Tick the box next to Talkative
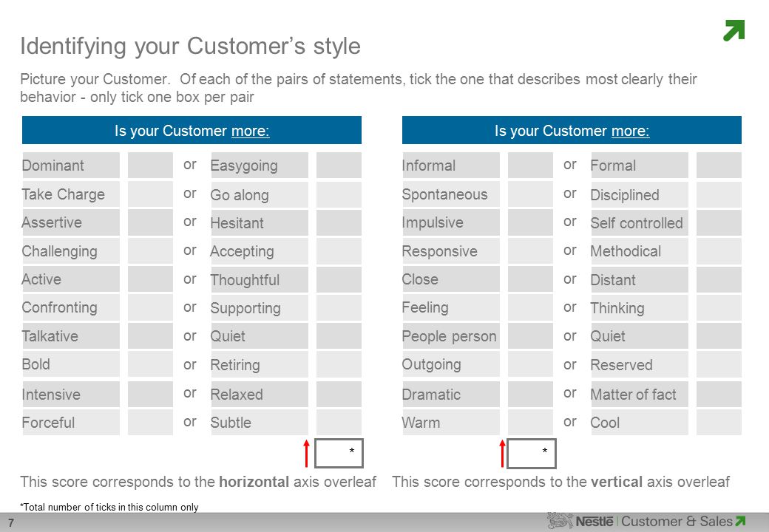 coord(150,336)
